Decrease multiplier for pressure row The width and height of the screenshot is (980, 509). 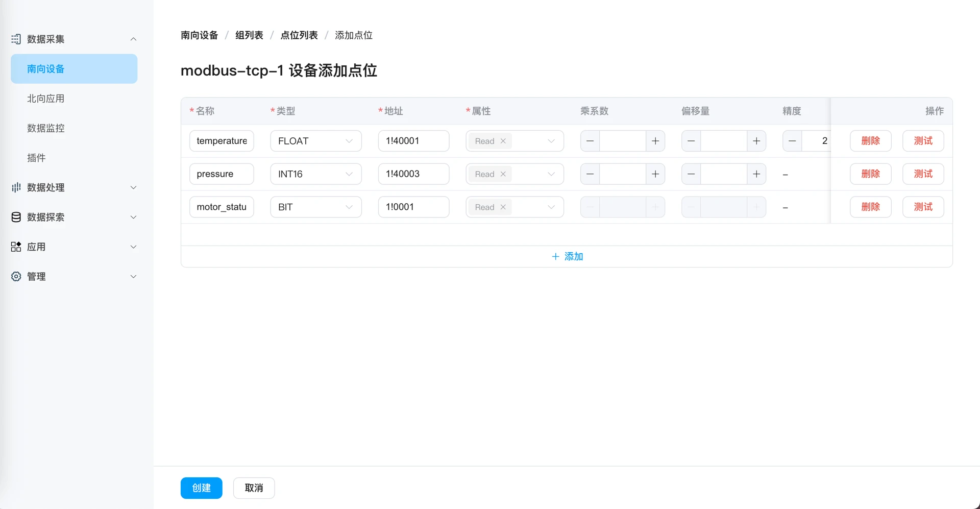pyautogui.click(x=590, y=174)
